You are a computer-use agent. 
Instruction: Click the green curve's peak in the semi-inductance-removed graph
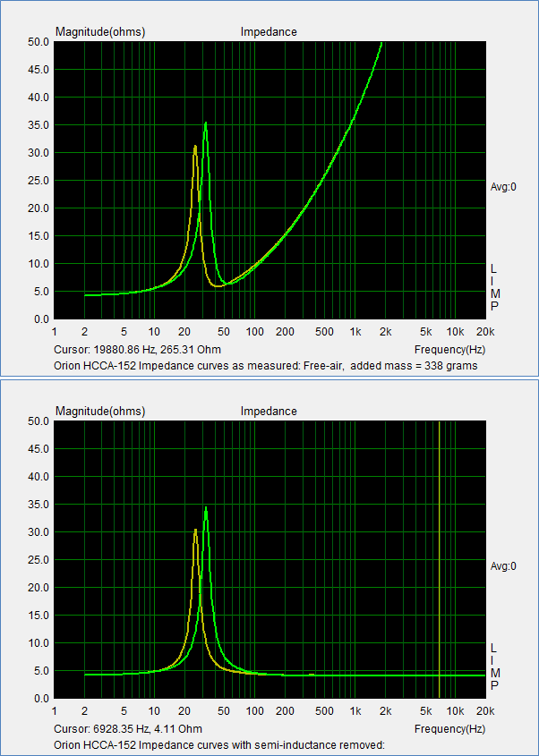(x=206, y=507)
